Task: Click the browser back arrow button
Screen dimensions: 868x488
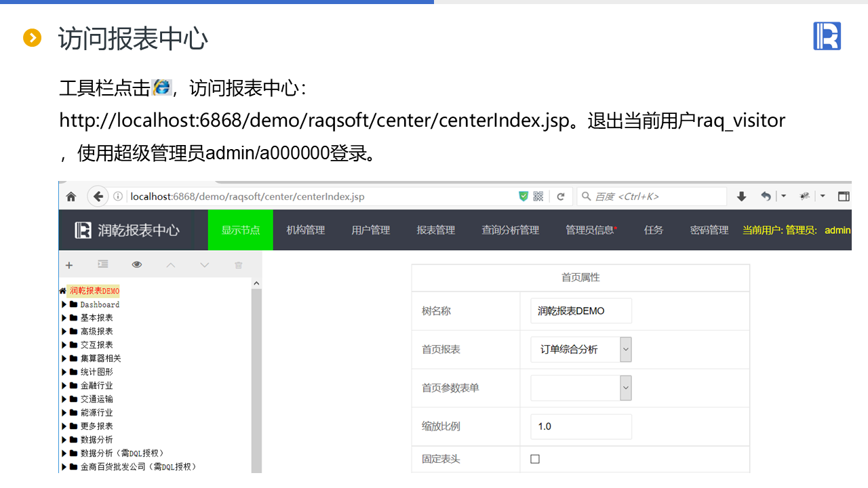Action: [98, 197]
